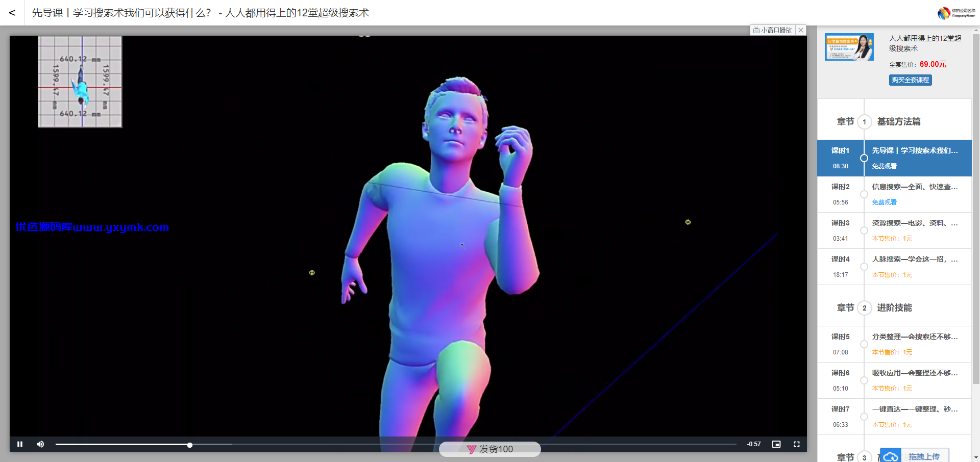Open the course cover thumbnail

pos(849,47)
